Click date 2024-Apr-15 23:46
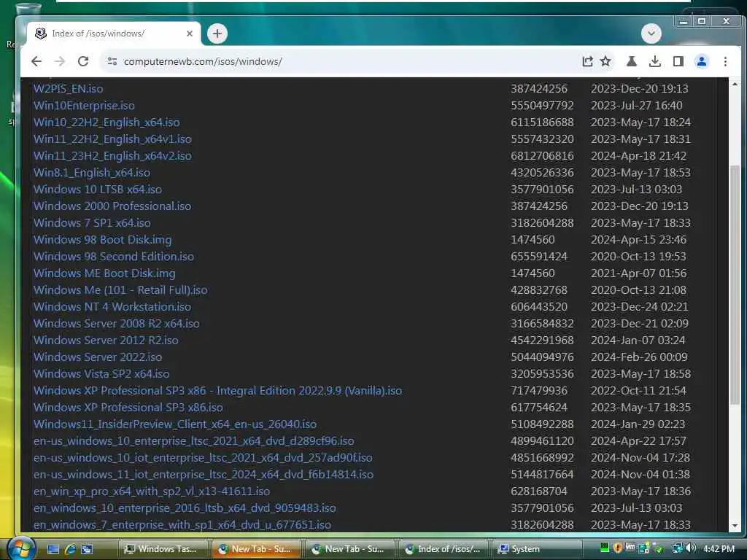This screenshot has width=747, height=560. pyautogui.click(x=638, y=239)
